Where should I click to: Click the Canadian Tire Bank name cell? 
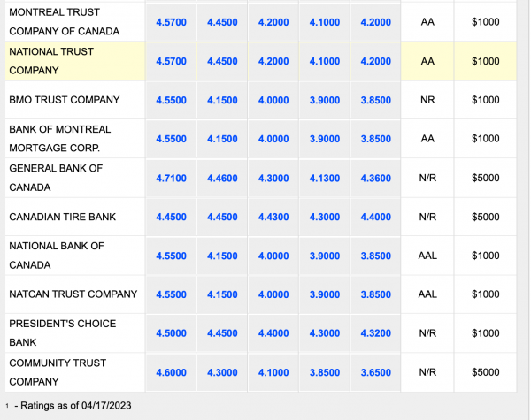tap(62, 217)
